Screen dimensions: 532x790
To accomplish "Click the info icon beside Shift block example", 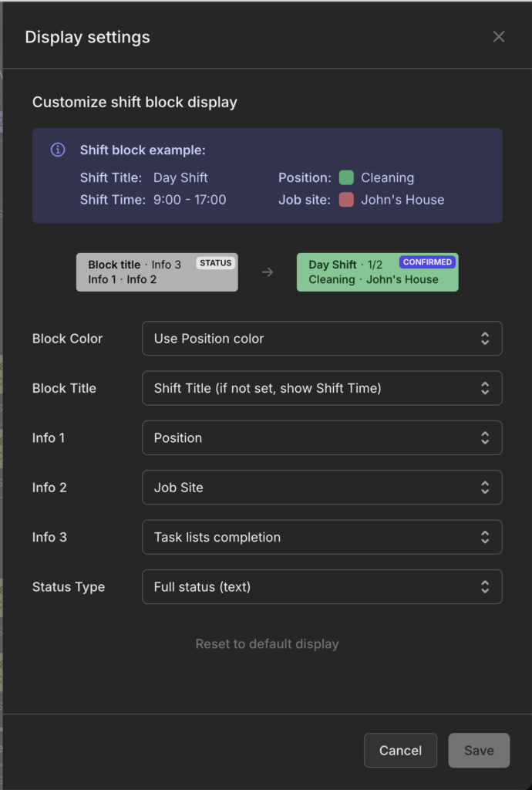I will point(58,150).
